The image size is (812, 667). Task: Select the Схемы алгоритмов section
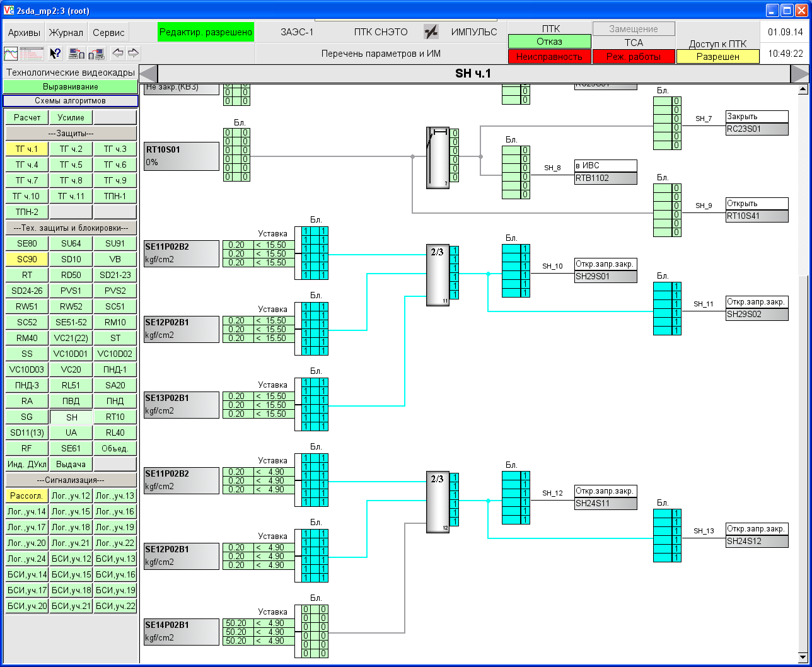tap(71, 101)
